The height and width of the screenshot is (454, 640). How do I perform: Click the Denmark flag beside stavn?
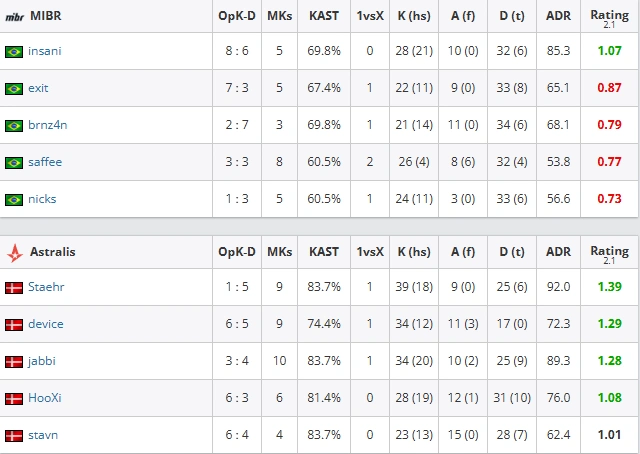(14, 436)
